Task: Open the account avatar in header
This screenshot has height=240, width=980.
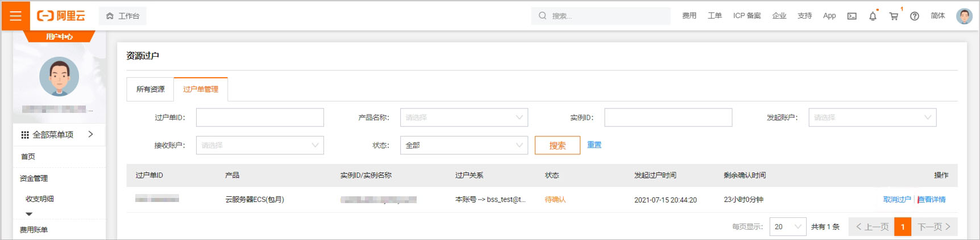Action: click(964, 16)
